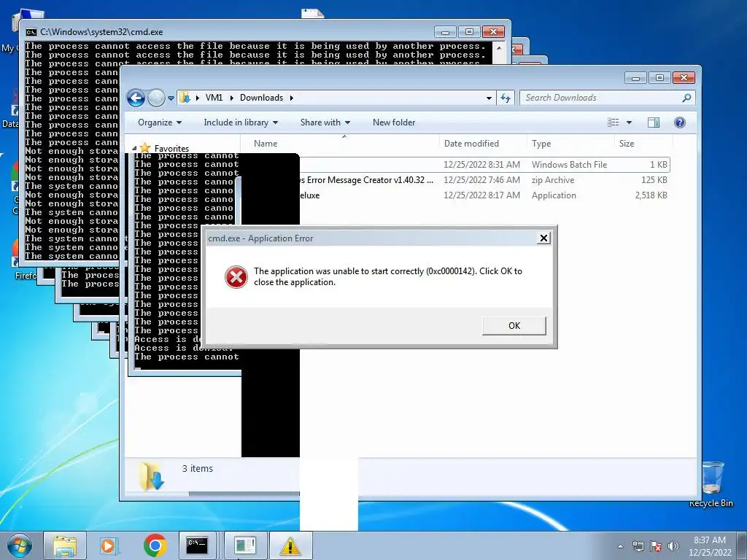
Task: Maximize the Downloads Explorer window
Action: point(659,77)
